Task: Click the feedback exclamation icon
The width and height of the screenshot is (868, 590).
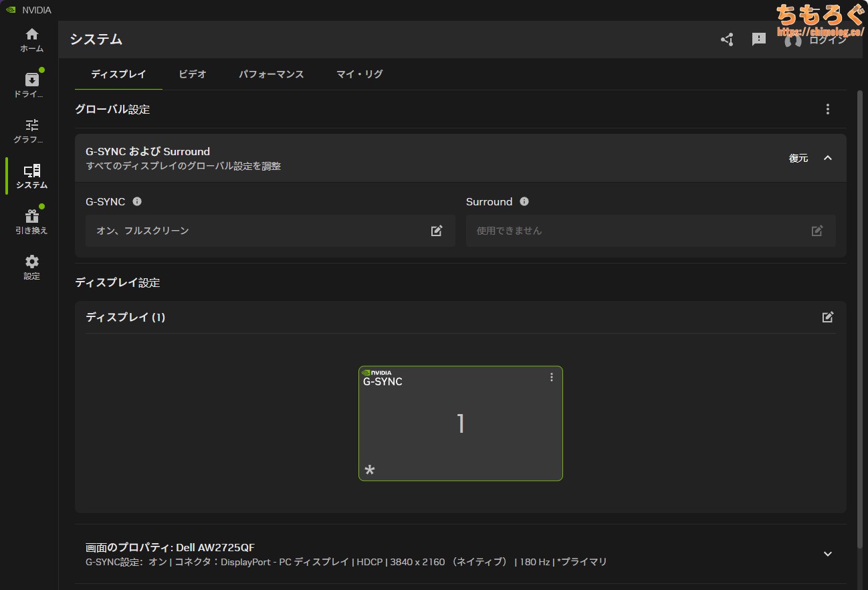Action: click(x=759, y=39)
